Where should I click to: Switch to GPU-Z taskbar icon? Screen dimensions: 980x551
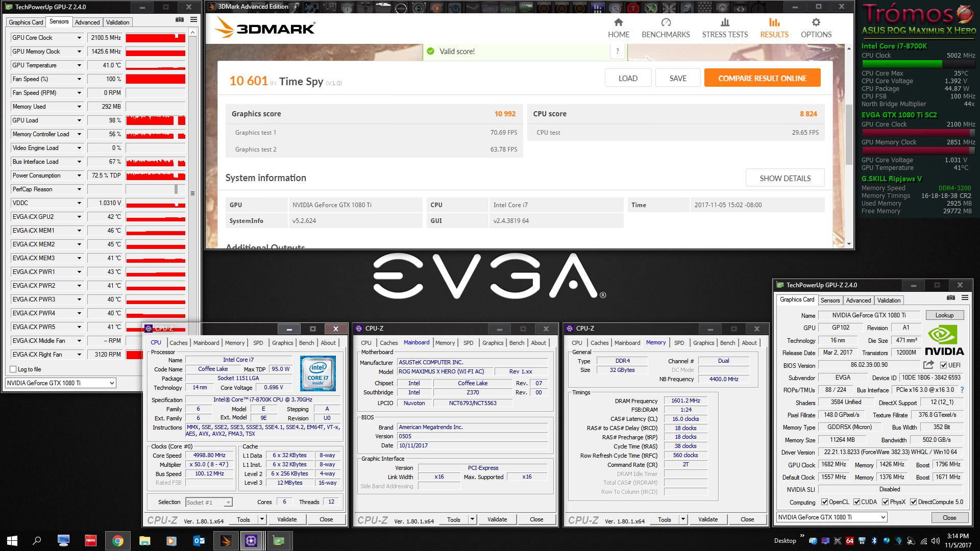[279, 541]
